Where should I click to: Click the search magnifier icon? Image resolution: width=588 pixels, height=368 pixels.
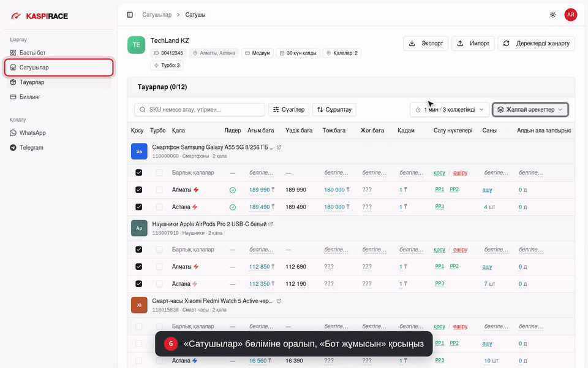point(143,110)
